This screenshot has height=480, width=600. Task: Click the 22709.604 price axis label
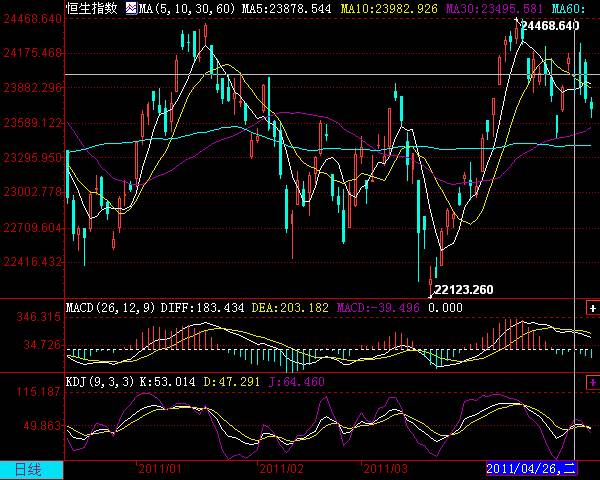pos(33,228)
